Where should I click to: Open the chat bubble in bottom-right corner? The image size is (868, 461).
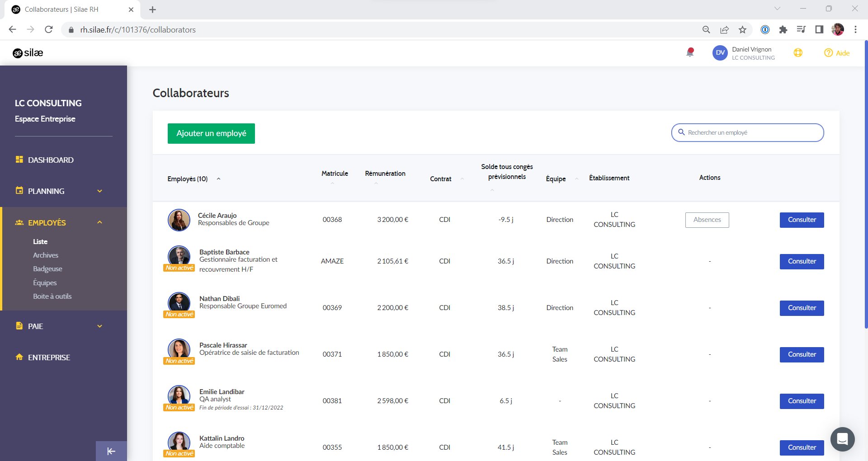[x=842, y=439]
